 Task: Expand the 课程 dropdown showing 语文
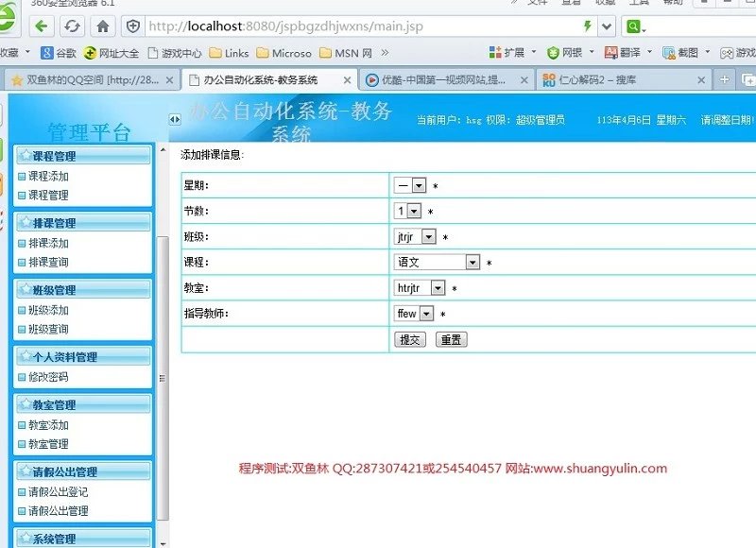click(472, 263)
